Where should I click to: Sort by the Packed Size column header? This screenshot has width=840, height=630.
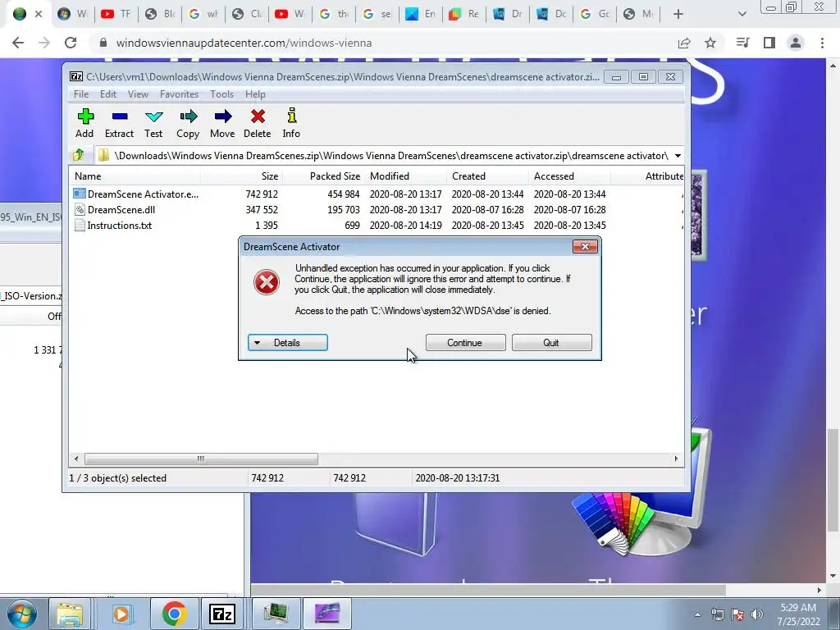[x=323, y=176]
